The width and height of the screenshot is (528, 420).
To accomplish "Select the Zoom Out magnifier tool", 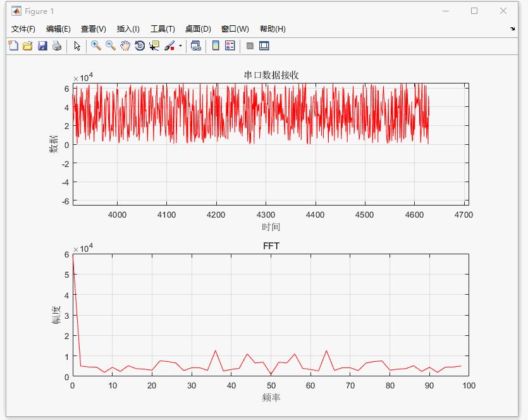I will [x=110, y=46].
